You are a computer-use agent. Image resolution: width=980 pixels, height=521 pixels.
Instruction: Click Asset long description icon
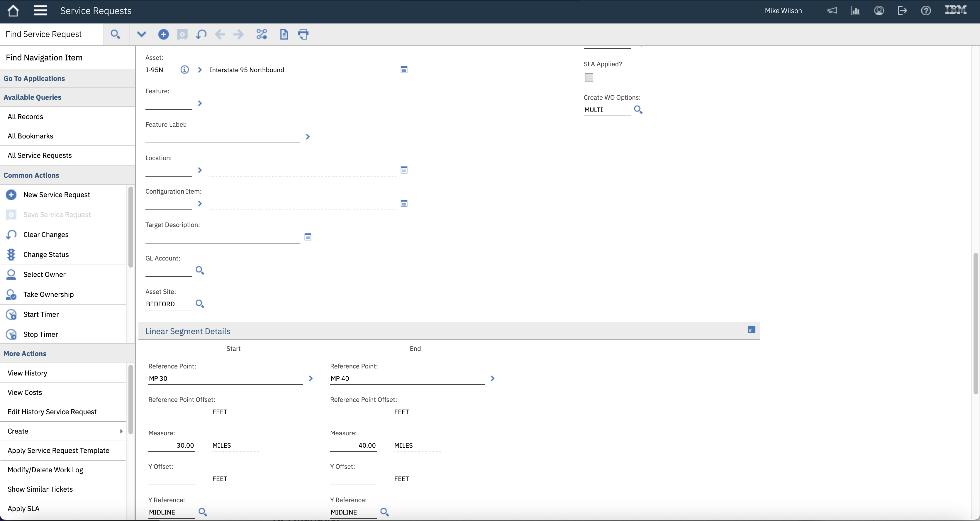404,70
